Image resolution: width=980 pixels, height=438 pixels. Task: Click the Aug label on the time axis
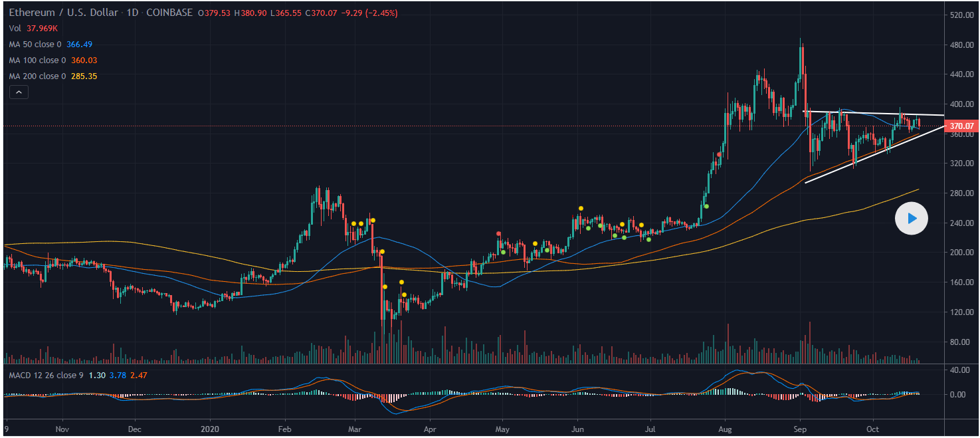coord(725,429)
